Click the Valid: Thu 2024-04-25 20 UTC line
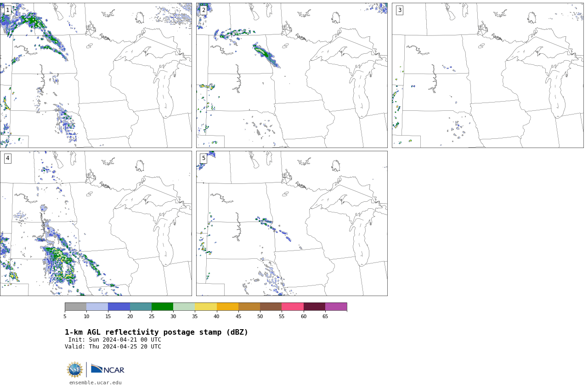588x388 pixels. [113, 347]
